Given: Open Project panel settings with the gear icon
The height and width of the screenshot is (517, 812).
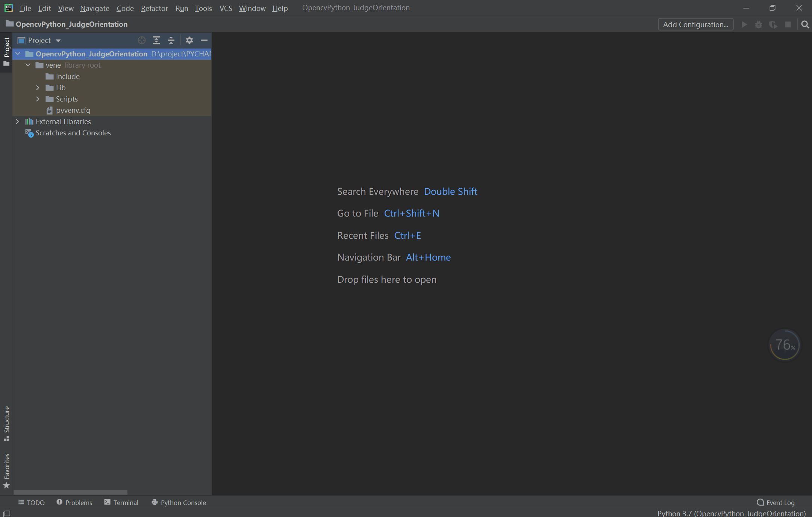Looking at the screenshot, I should tap(190, 40).
